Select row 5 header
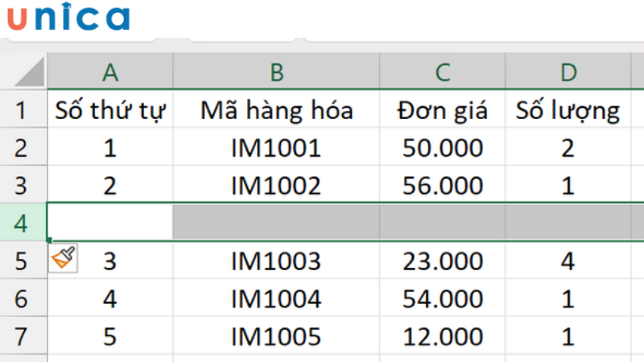The width and height of the screenshot is (644, 362). coord(23,260)
